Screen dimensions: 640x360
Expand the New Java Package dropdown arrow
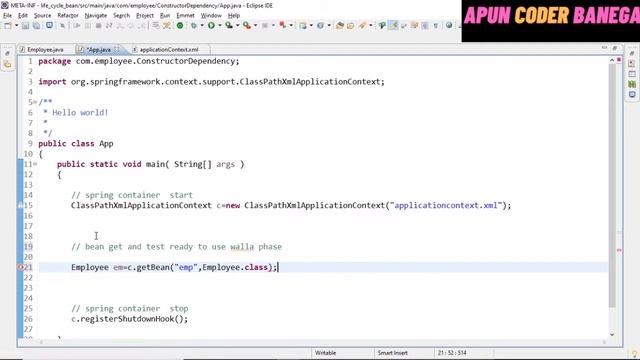click(311, 25)
